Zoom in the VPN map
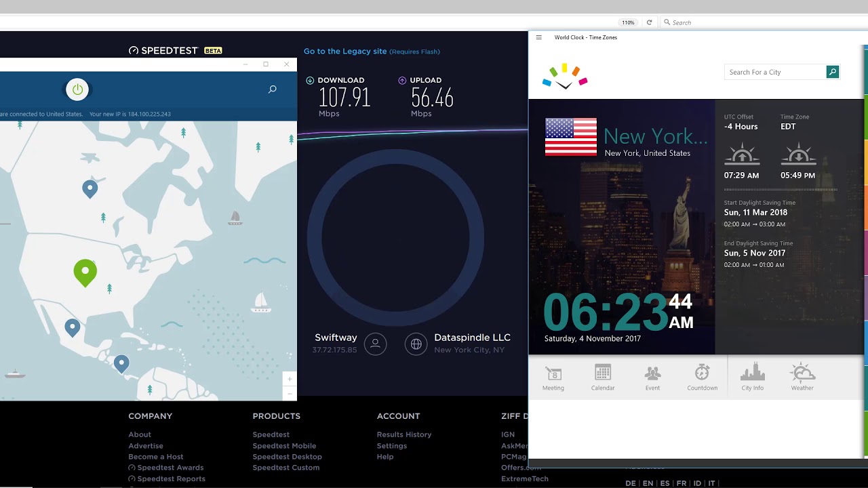 click(x=290, y=379)
